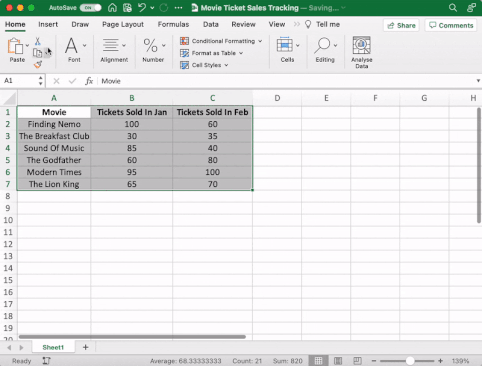
Task: Open the Cell Styles dropdown
Action: tap(204, 65)
